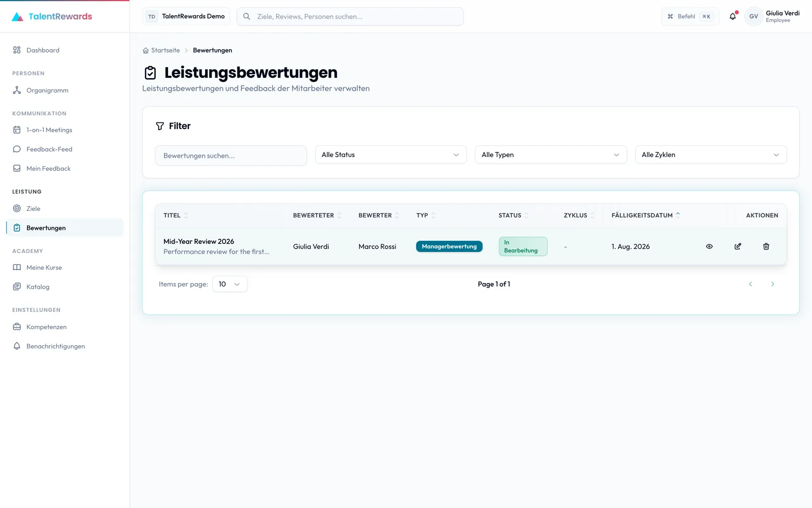Click the Organigramm hierarchy icon
The width and height of the screenshot is (812, 508).
[17, 90]
